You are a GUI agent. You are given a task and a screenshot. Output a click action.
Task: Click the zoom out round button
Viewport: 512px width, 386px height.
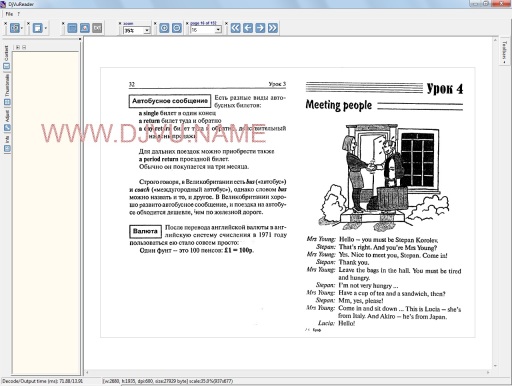pyautogui.click(x=177, y=28)
